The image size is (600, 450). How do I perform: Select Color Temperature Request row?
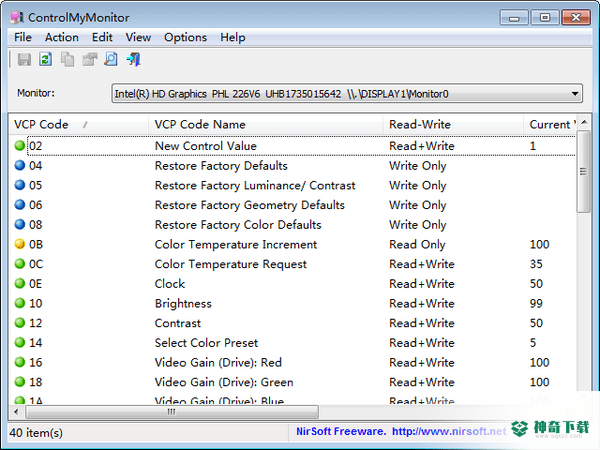pos(293,264)
